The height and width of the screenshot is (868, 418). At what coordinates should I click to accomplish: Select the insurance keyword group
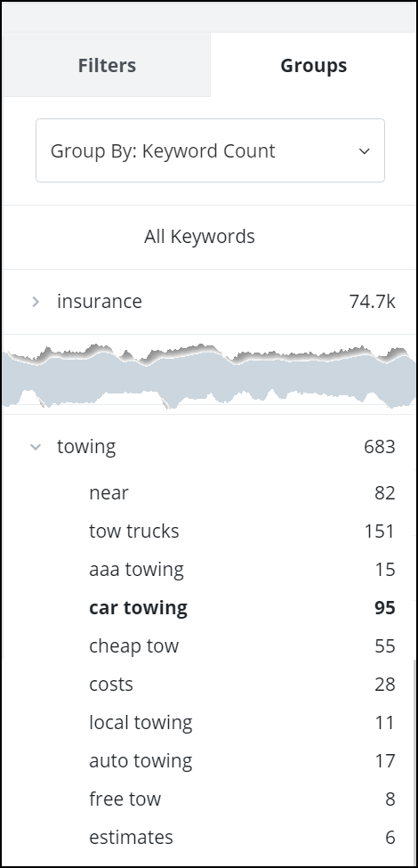(x=209, y=302)
